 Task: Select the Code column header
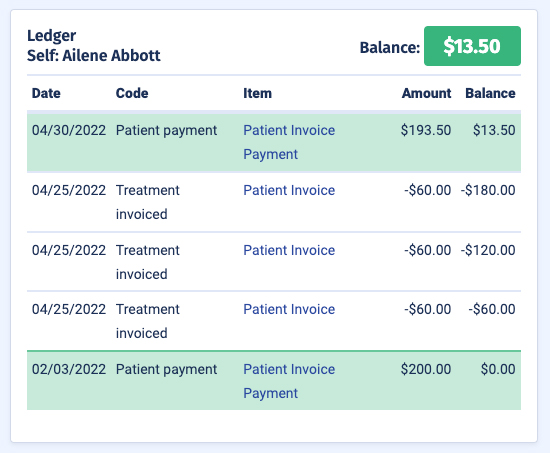click(x=132, y=93)
